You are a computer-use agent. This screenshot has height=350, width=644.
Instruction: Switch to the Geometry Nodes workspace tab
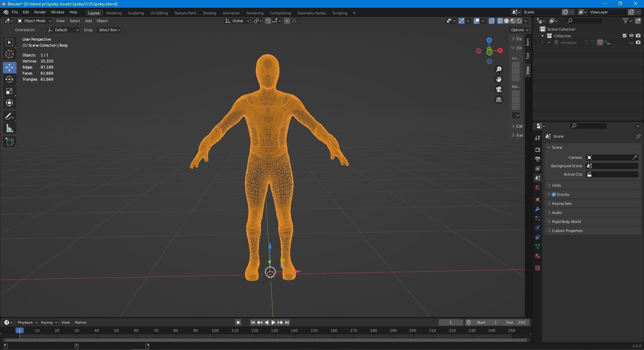pos(312,13)
